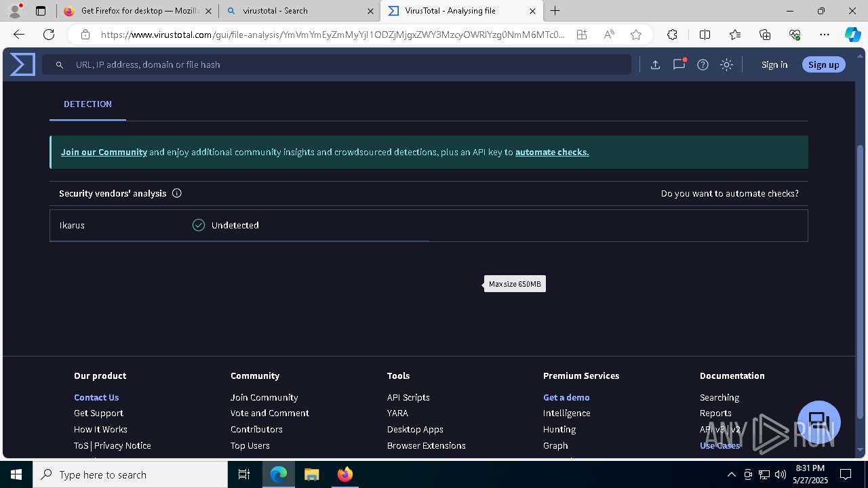Open Get a demo footer link

[x=566, y=397]
